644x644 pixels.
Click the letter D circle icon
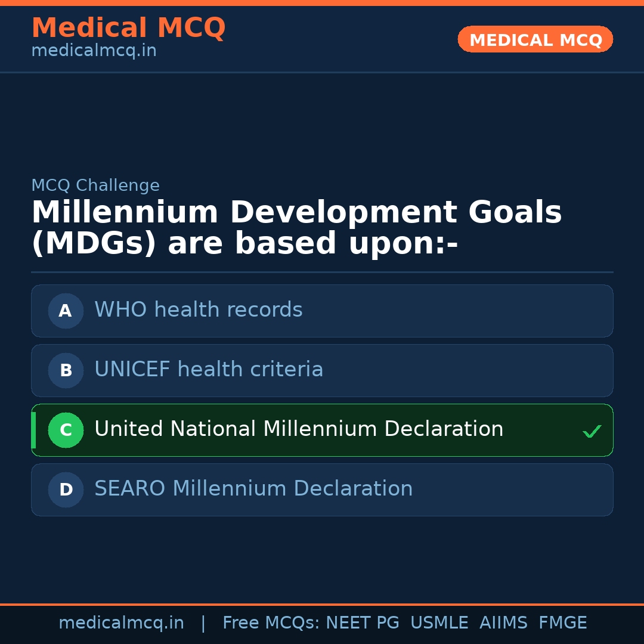[x=66, y=490]
